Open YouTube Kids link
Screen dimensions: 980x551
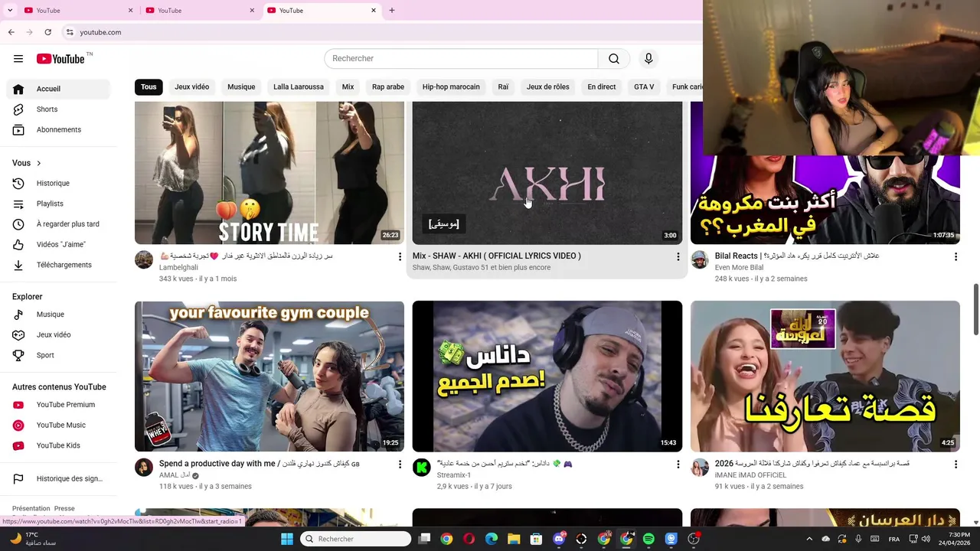(x=58, y=445)
